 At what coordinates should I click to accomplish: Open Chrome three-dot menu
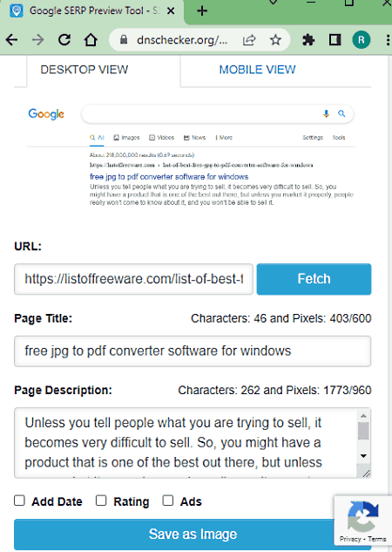[x=388, y=40]
